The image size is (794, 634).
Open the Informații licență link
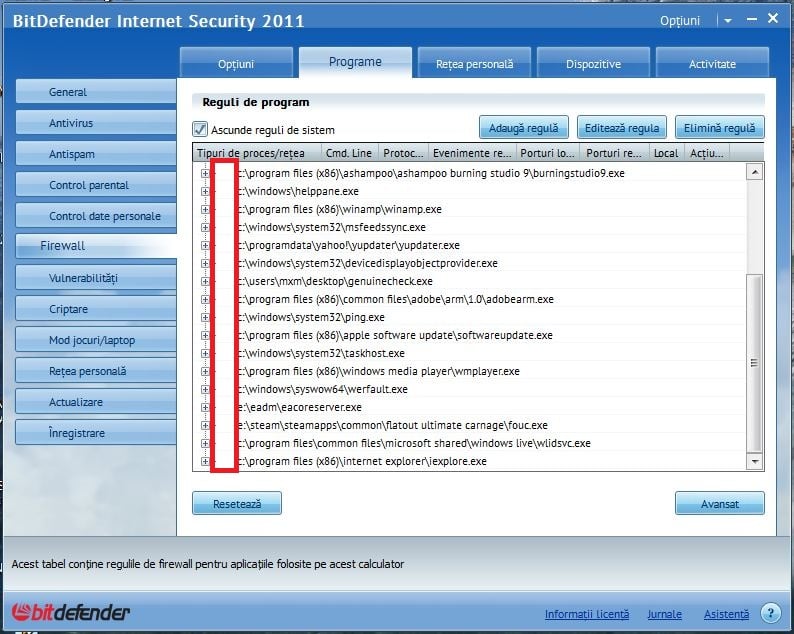(x=587, y=614)
